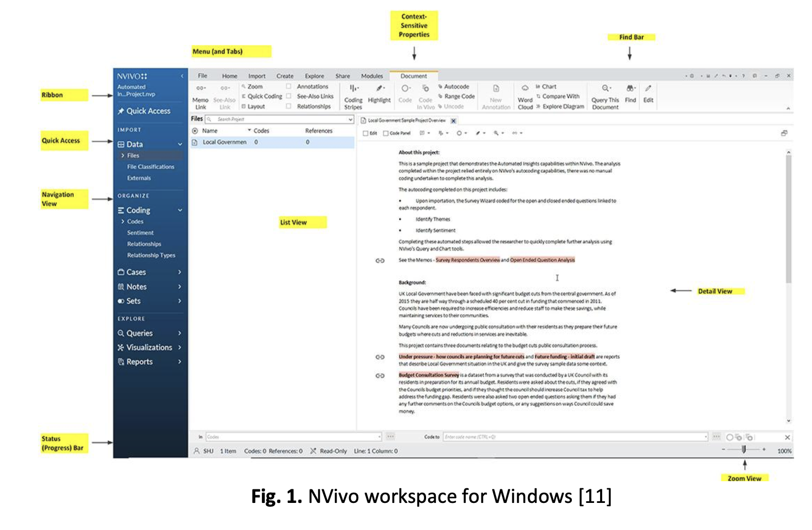Enable the See-Also Links checkbox
The width and height of the screenshot is (812, 530).
click(x=288, y=96)
